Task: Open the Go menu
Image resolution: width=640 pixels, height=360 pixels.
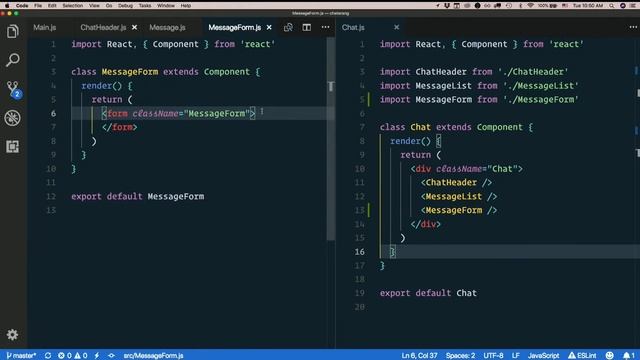Action: point(109,6)
